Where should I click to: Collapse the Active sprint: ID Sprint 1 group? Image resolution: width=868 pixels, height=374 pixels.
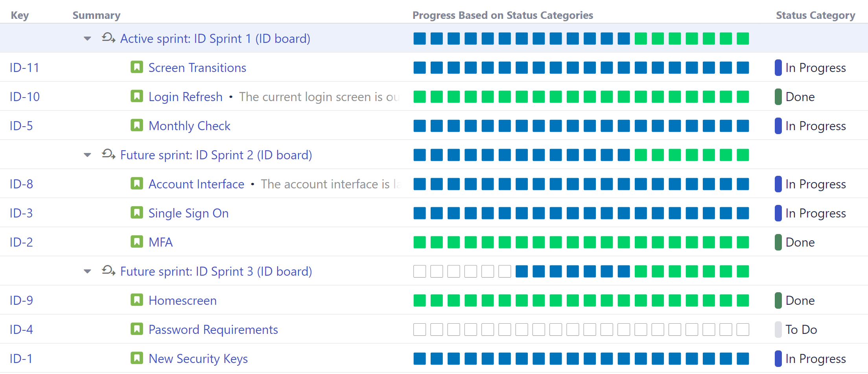87,38
